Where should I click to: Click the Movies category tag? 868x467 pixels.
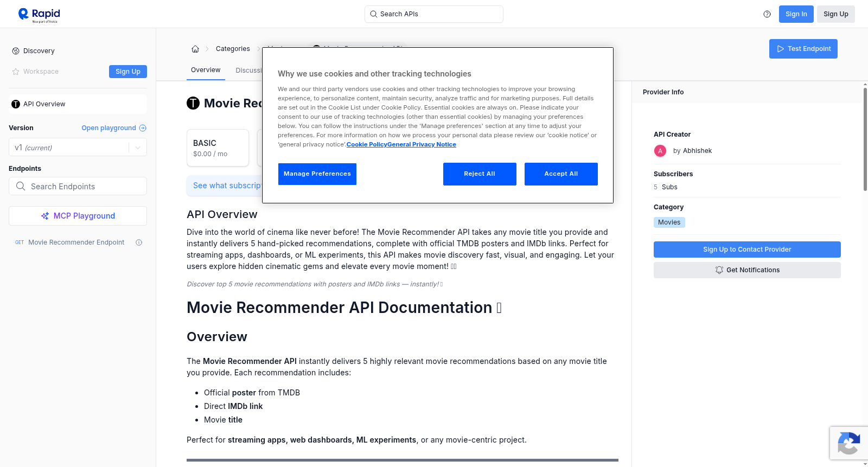point(669,222)
